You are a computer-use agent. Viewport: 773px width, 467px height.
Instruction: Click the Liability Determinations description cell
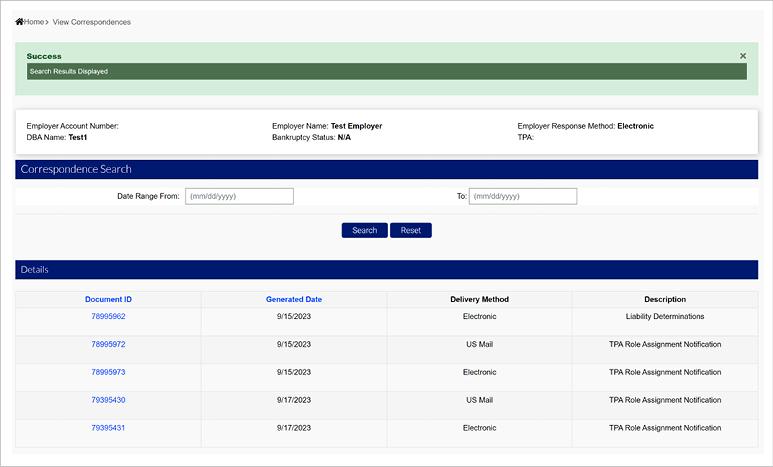click(x=665, y=316)
